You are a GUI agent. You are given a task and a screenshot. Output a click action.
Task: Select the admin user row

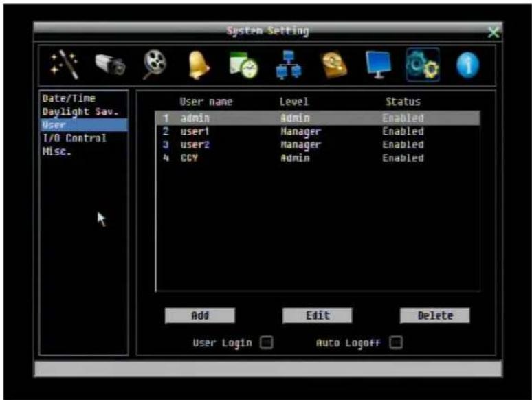tap(318, 118)
